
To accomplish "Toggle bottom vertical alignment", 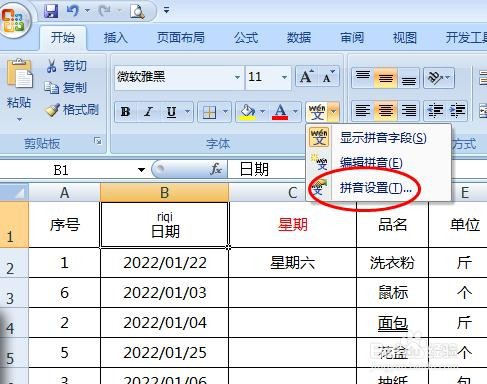I will coord(408,77).
